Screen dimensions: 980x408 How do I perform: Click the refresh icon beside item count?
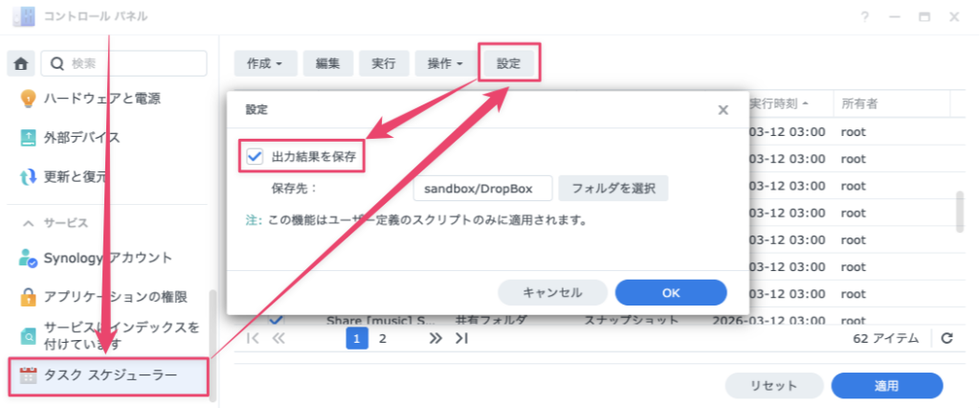(x=947, y=338)
